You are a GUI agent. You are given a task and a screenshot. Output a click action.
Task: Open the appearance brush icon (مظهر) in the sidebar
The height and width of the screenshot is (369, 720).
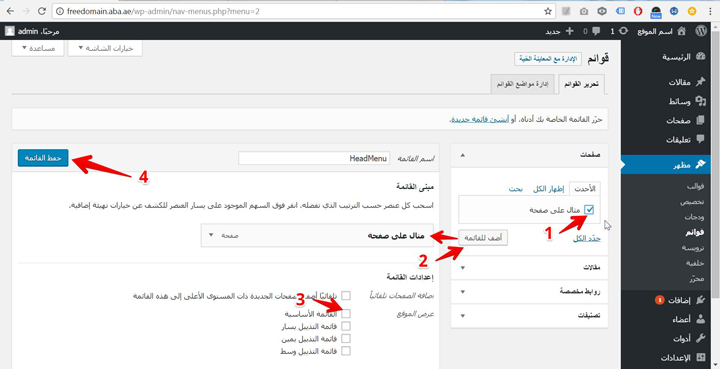700,165
